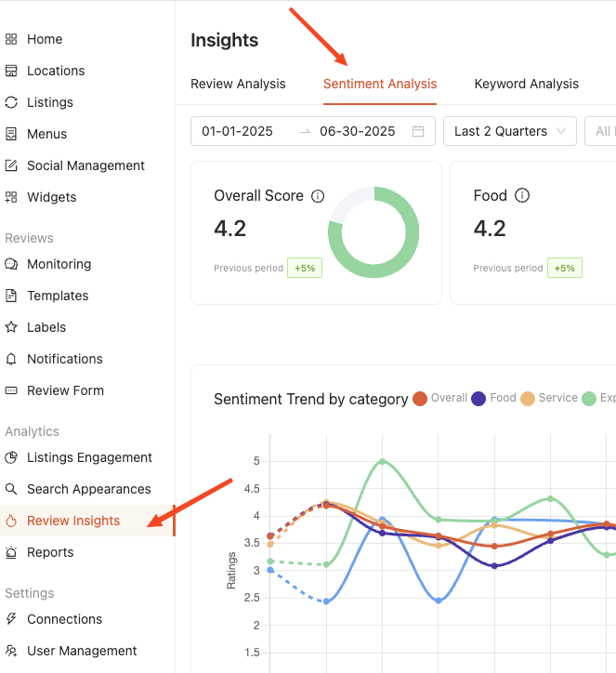Go to Monitoring under Reviews

59,264
